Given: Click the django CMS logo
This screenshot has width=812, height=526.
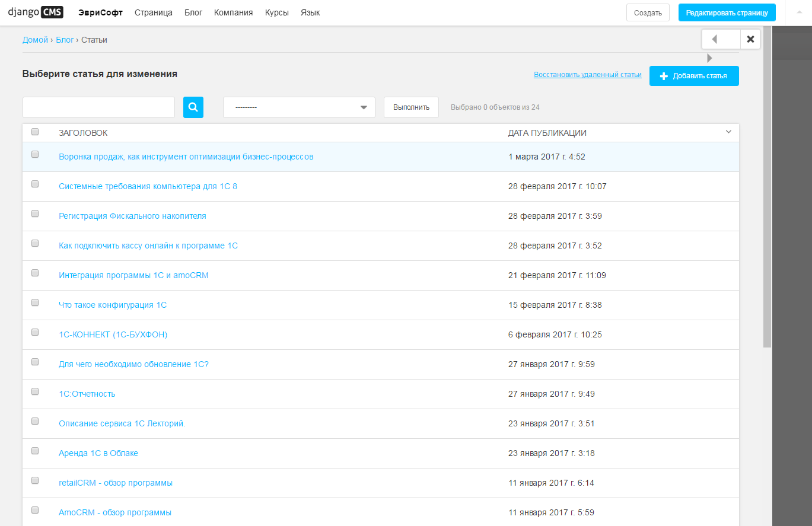Looking at the screenshot, I should click(36, 12).
